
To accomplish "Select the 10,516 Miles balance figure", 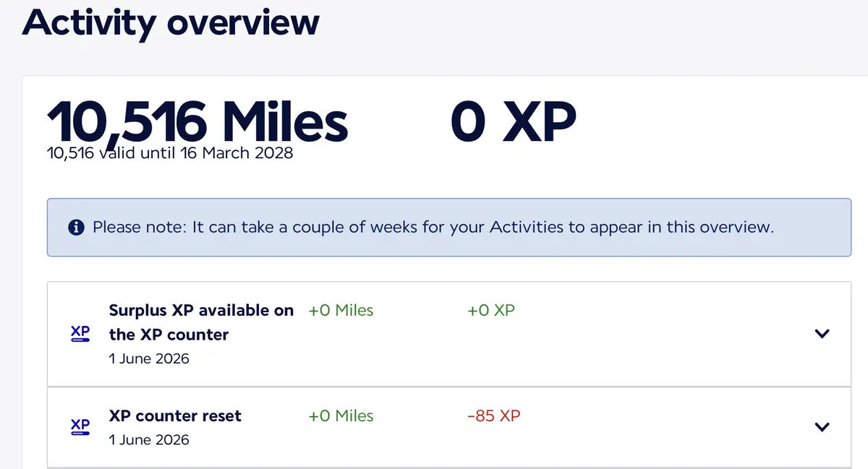I will click(197, 121).
